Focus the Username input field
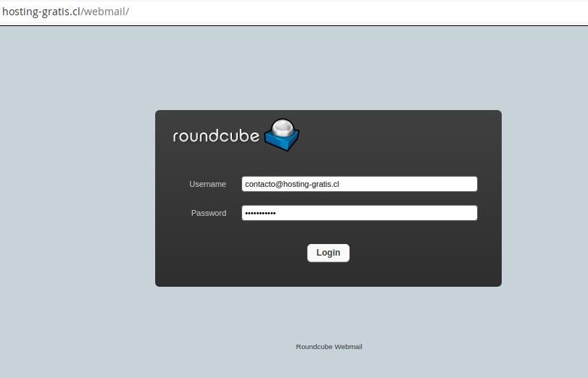The height and width of the screenshot is (378, 588). coord(359,184)
